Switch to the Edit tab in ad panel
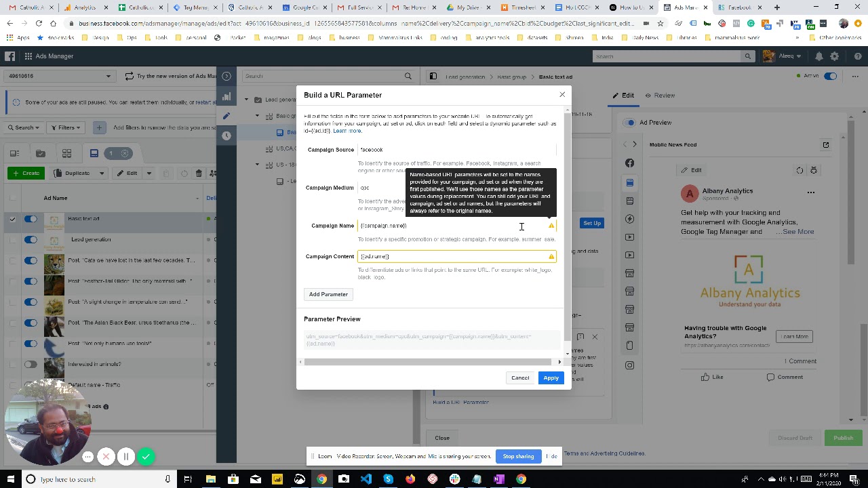 point(623,96)
